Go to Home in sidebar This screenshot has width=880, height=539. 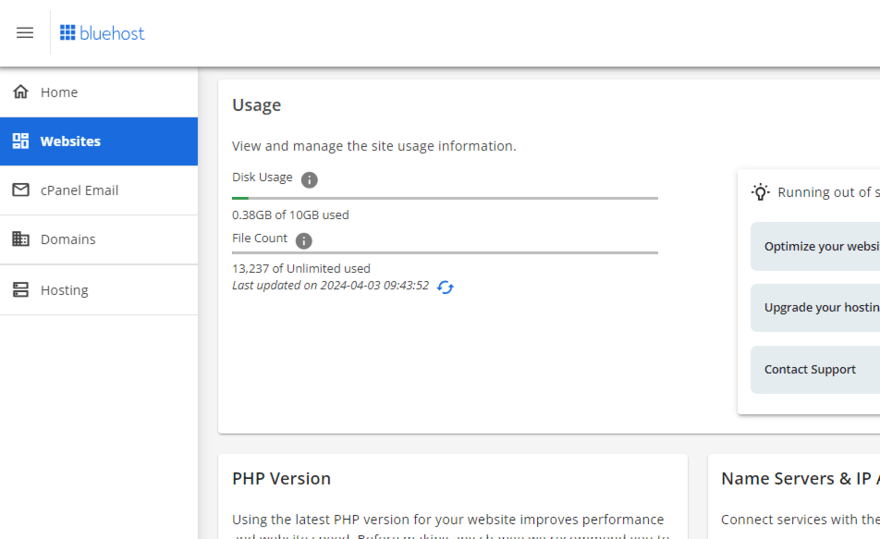99,92
